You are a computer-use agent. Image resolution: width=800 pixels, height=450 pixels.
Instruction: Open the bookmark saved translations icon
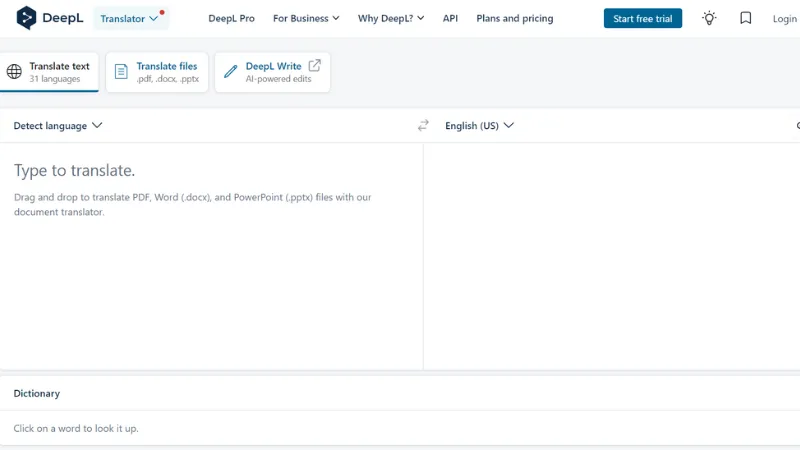(745, 18)
